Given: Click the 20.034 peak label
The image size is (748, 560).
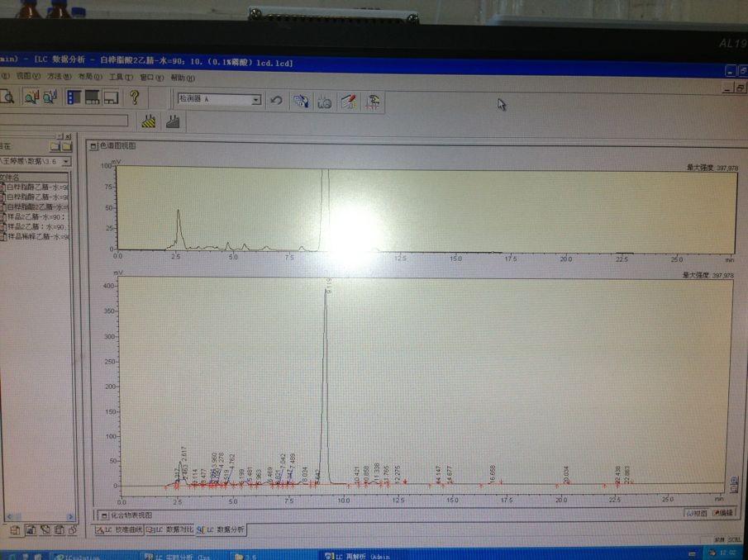Looking at the screenshot, I should pyautogui.click(x=566, y=475).
